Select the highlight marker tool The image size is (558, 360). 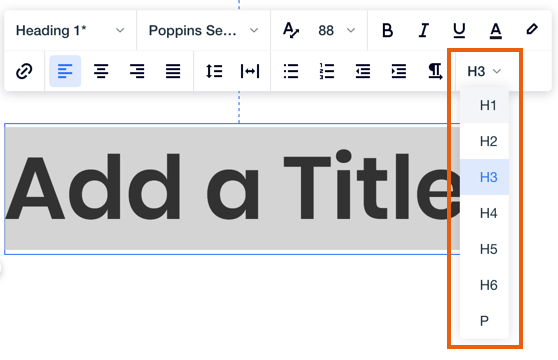[x=532, y=29]
